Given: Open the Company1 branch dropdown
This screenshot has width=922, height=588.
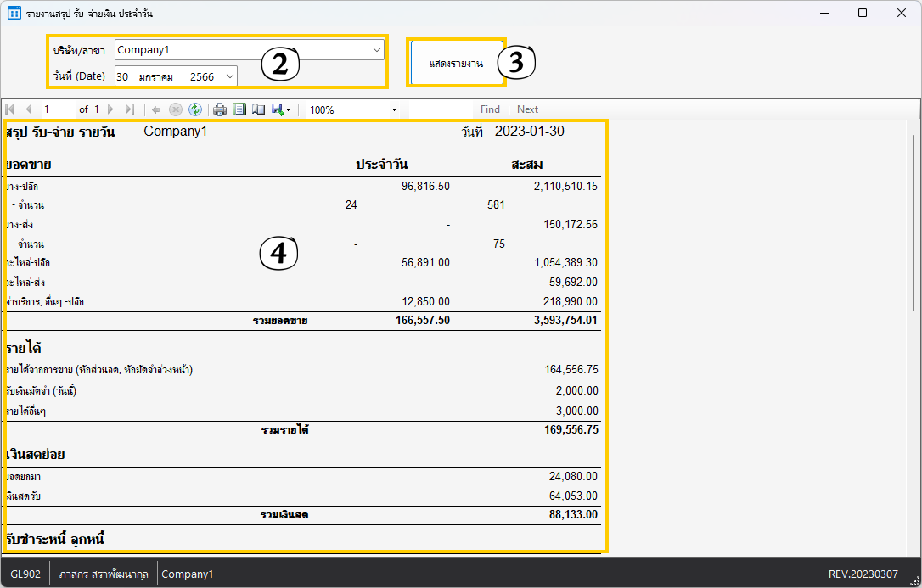Looking at the screenshot, I should [377, 50].
